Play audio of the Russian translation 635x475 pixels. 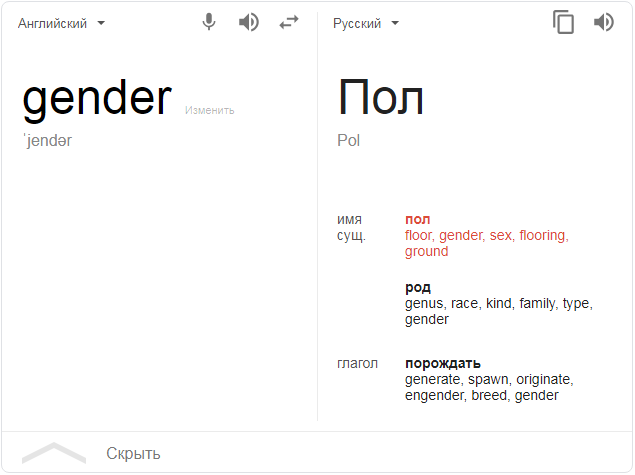pos(603,22)
